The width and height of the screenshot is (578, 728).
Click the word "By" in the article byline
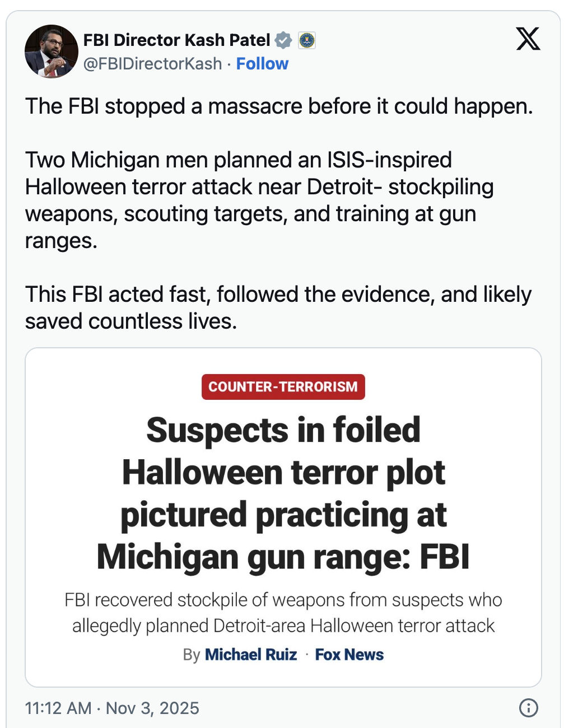click(x=191, y=655)
